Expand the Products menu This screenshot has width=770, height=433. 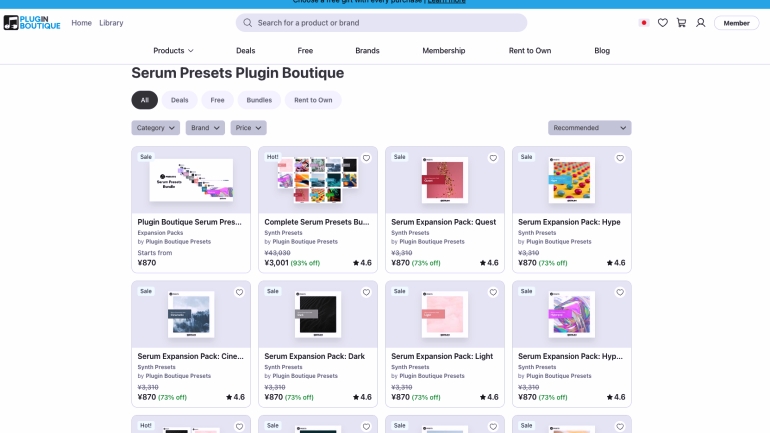[173, 51]
